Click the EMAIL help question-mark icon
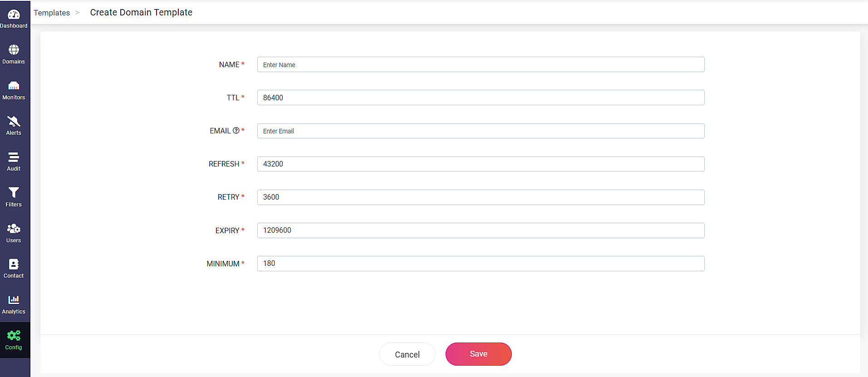Viewport: 868px width, 377px height. pyautogui.click(x=236, y=131)
